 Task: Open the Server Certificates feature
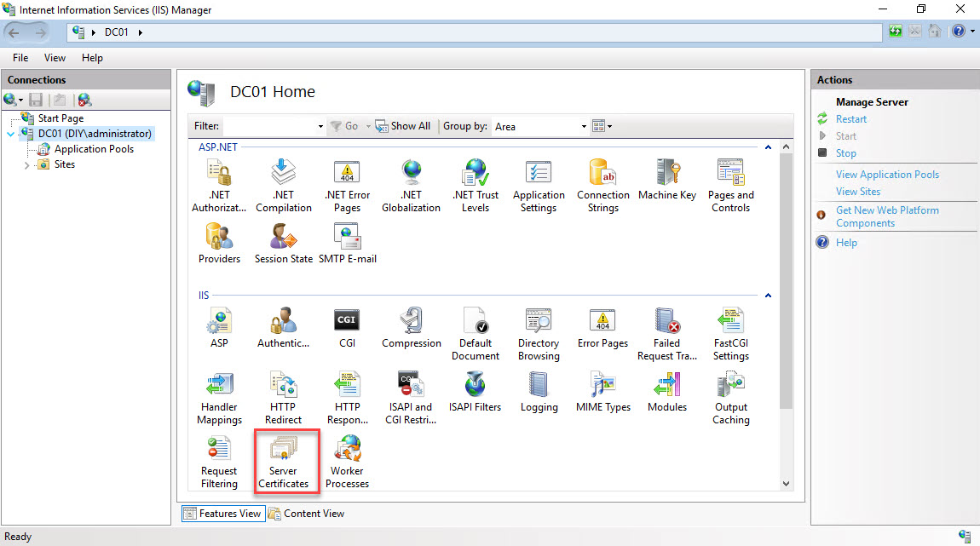[x=284, y=460]
